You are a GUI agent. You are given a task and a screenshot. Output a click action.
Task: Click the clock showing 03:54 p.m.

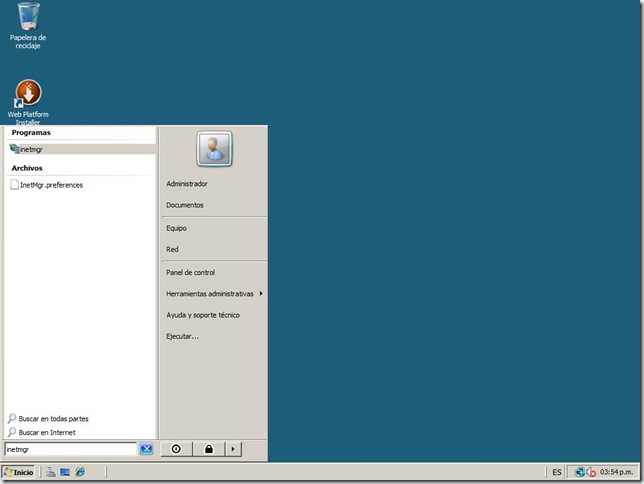(616, 472)
